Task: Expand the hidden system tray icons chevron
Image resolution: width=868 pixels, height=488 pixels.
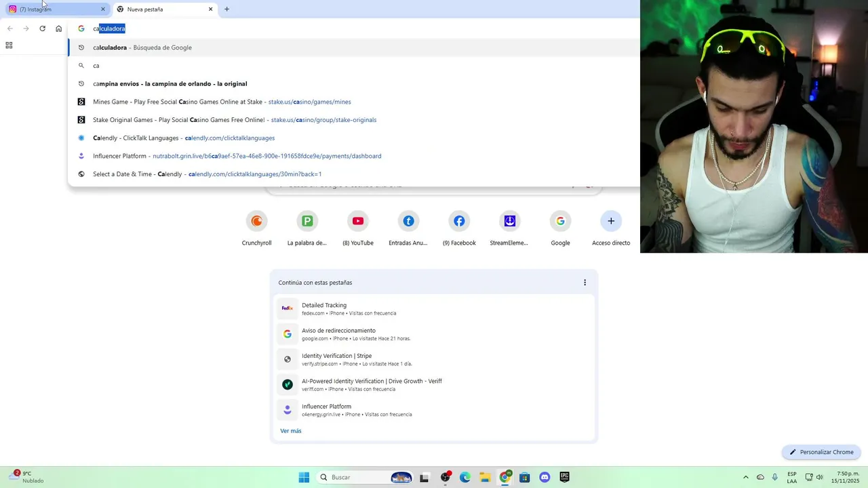Action: click(746, 477)
